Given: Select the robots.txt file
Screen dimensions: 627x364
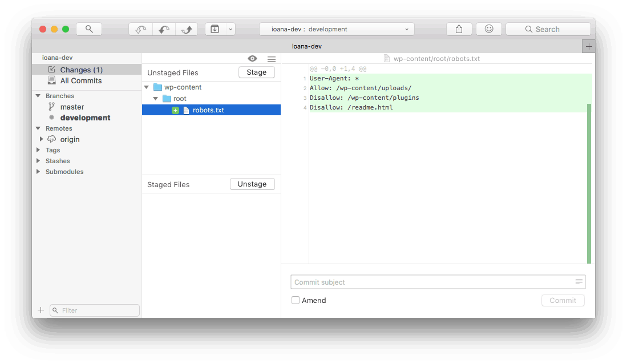Looking at the screenshot, I should [211, 110].
